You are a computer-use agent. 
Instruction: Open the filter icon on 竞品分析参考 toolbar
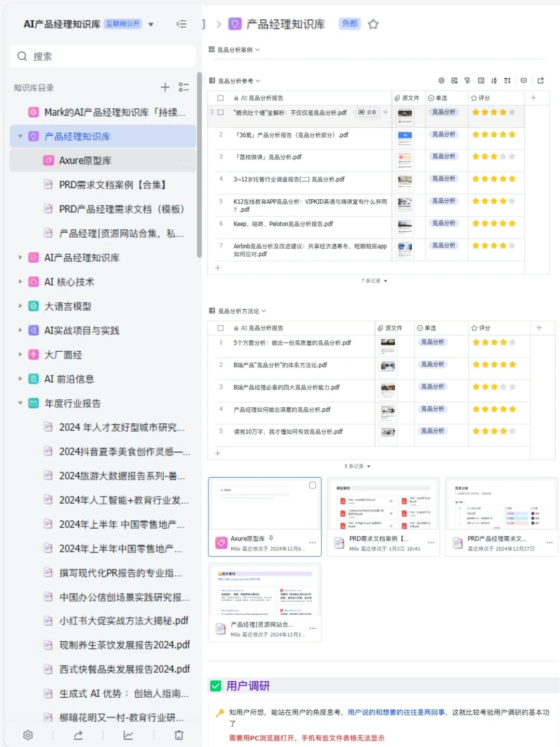(467, 80)
